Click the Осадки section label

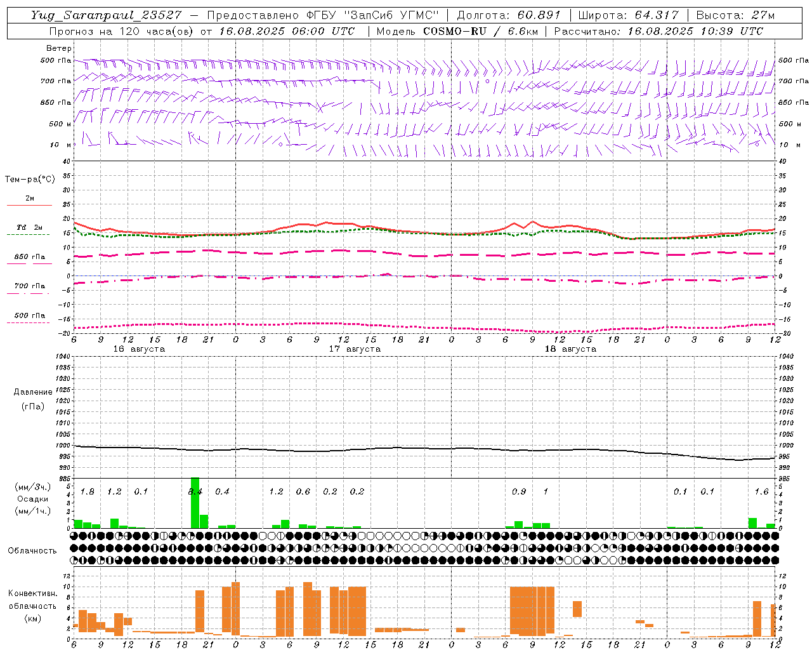click(x=32, y=499)
